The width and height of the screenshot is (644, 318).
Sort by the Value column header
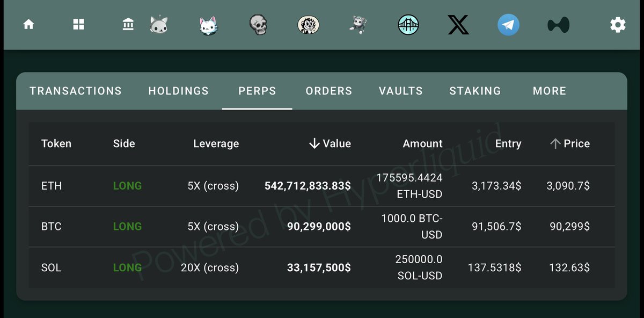point(330,143)
